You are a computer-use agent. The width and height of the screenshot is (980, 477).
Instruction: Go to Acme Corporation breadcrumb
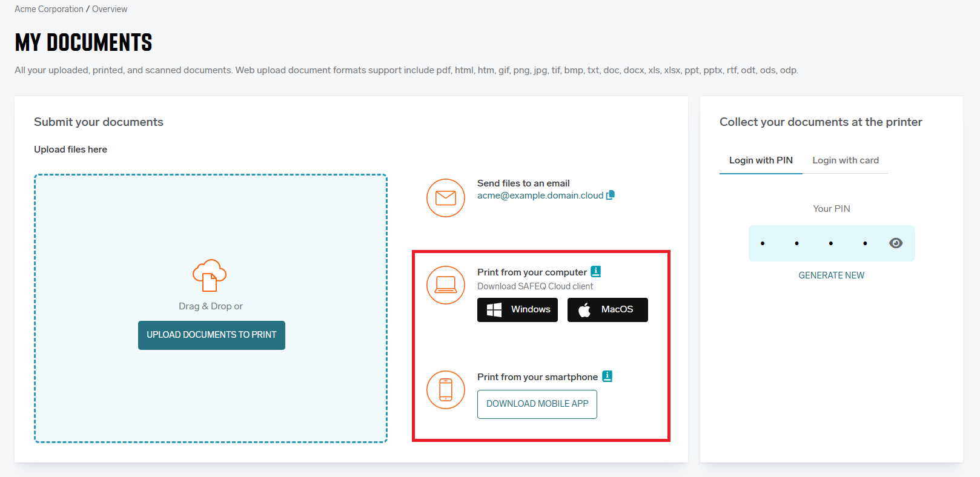click(49, 9)
